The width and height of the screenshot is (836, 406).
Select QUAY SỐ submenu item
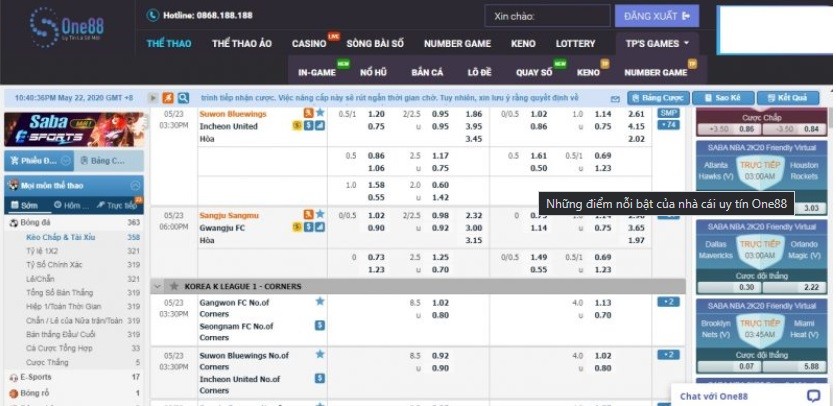point(534,73)
